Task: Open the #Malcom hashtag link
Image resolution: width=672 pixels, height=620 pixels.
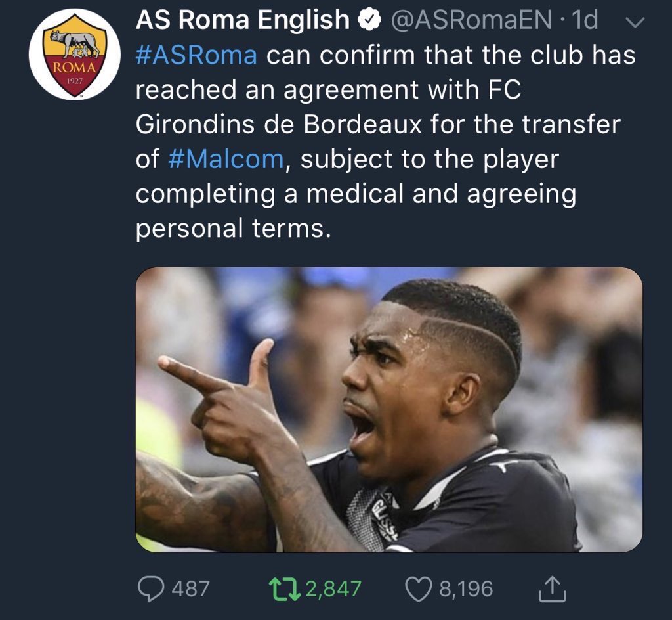Action: pos(226,159)
